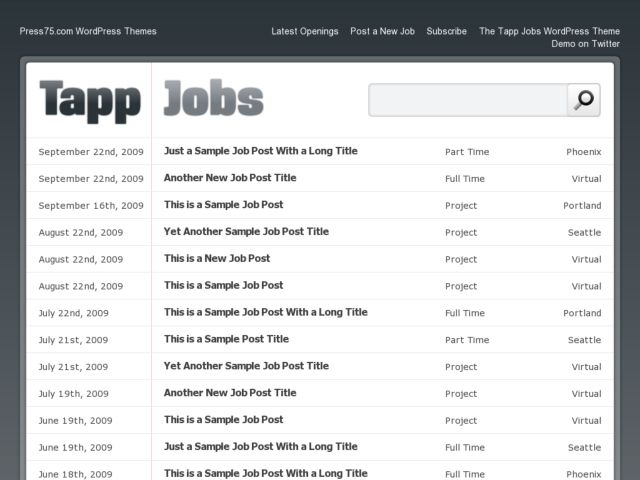
Task: Open This is a Sample Post Title
Action: coord(227,339)
